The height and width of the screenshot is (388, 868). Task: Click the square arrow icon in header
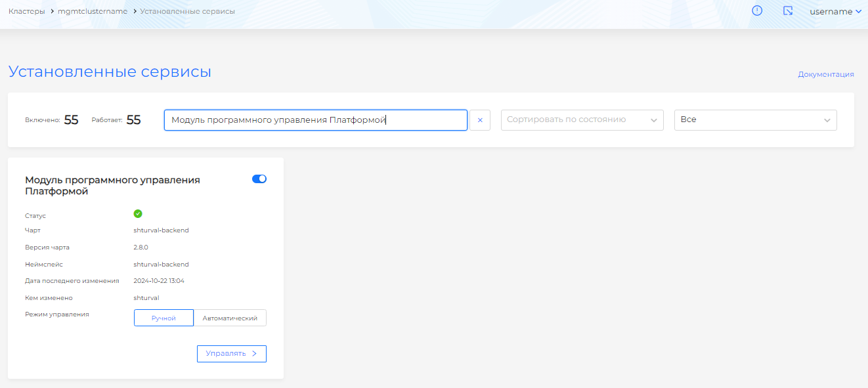click(788, 11)
